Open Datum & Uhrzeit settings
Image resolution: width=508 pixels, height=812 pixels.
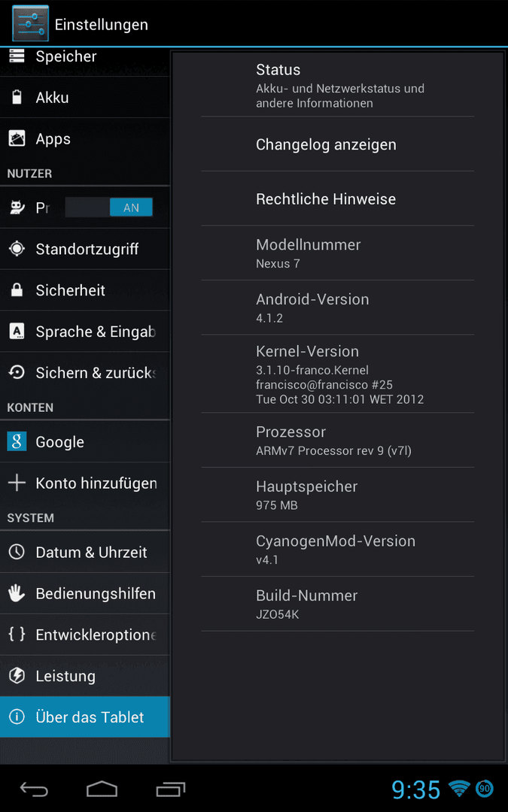tap(85, 552)
